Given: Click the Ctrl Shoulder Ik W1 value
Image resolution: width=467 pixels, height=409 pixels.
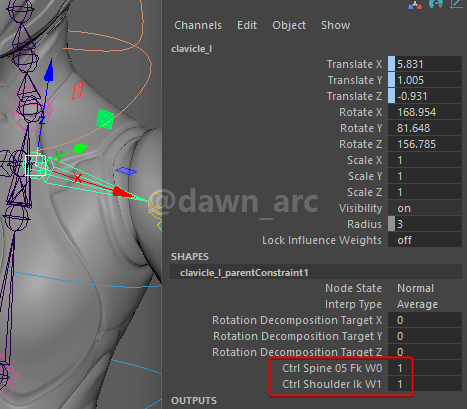Looking at the screenshot, I should point(425,384).
